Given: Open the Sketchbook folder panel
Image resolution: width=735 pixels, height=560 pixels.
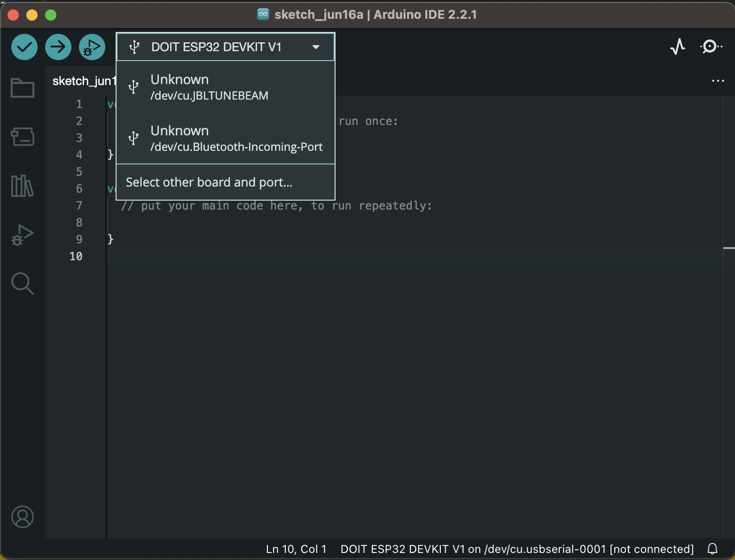Looking at the screenshot, I should click(23, 88).
